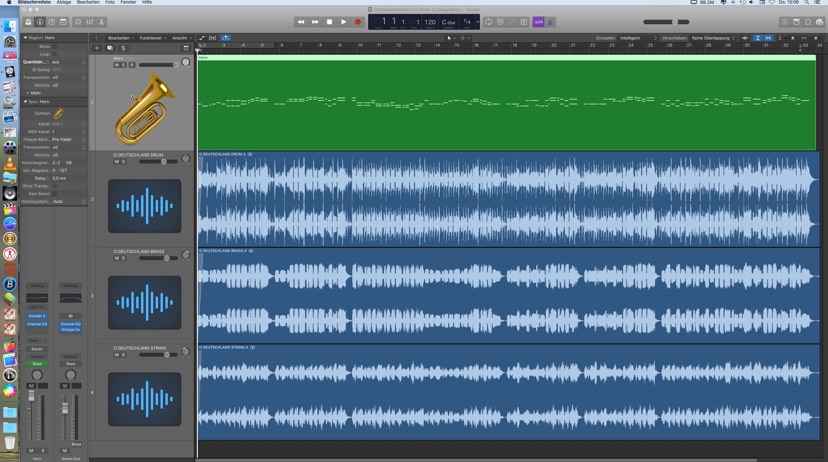Duplicate track with the duplicate button

(110, 48)
